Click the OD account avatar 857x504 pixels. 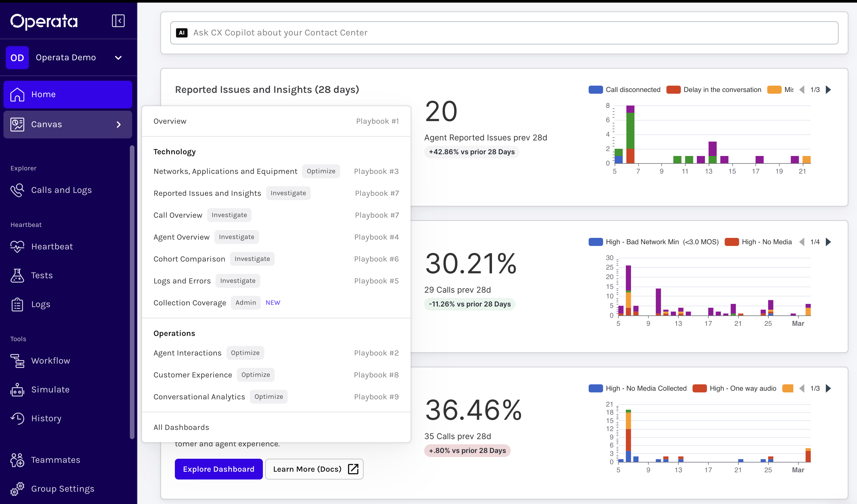pos(17,57)
